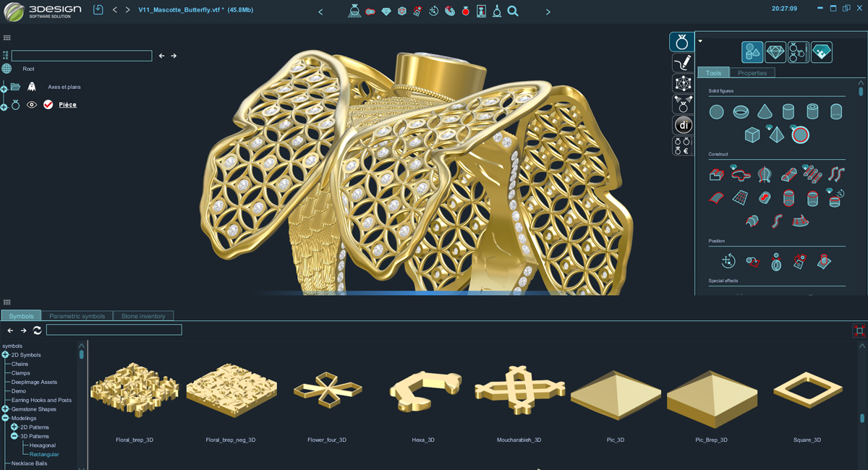Switch to the Parametric symbols tab

pos(77,316)
